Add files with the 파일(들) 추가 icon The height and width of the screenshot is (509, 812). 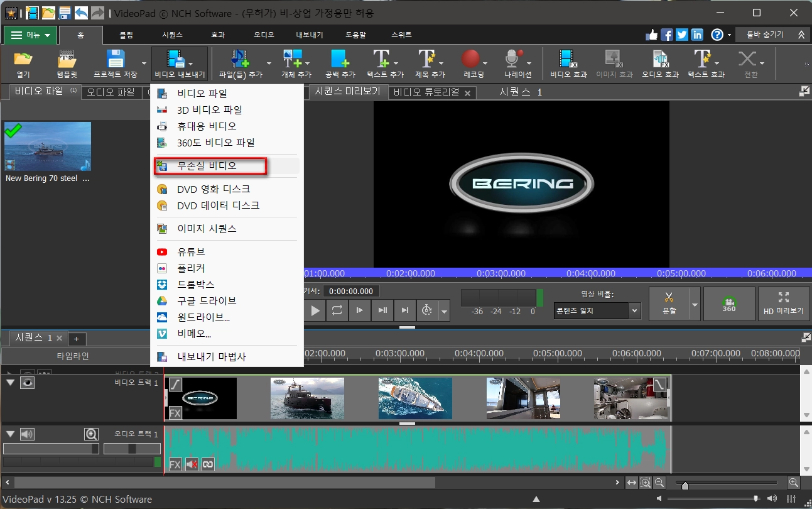click(x=241, y=64)
